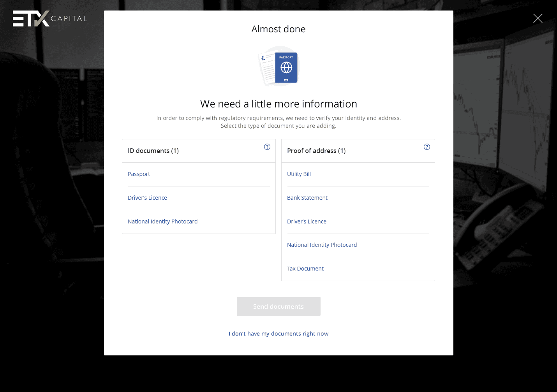The height and width of the screenshot is (392, 557).
Task: Click the 'Almost done' title
Action: (x=278, y=29)
